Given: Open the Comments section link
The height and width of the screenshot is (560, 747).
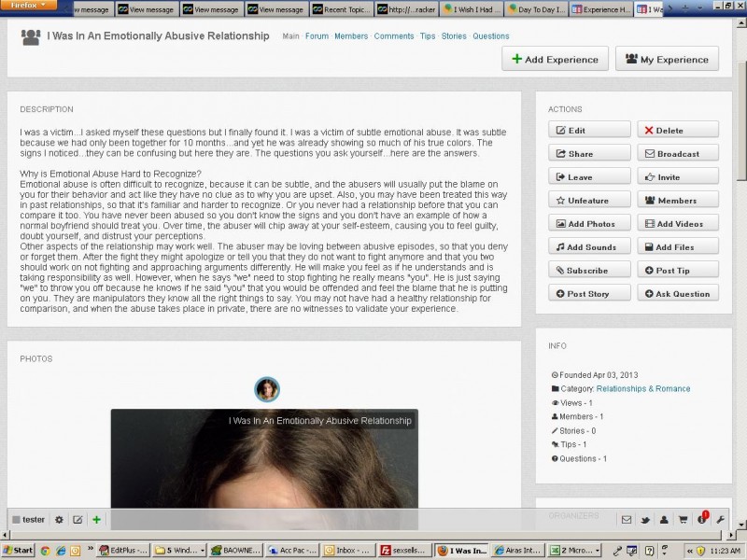Looking at the screenshot, I should (x=394, y=36).
